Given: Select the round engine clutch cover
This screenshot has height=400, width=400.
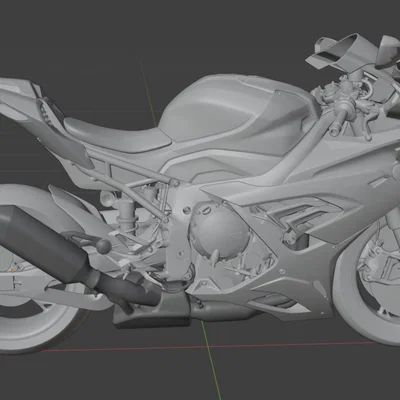Looking at the screenshot, I should pos(221,230).
